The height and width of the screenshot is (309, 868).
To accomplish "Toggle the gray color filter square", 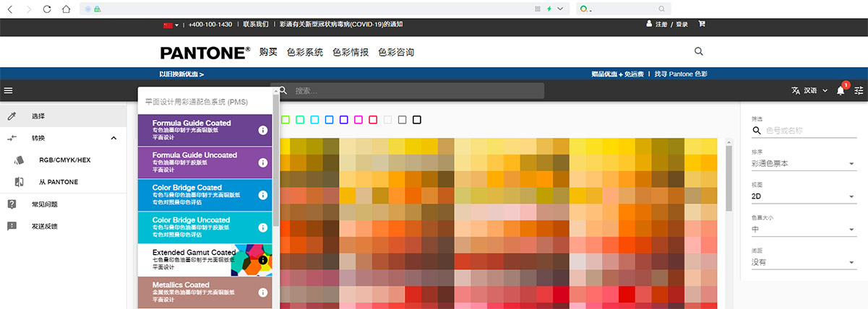I will coord(402,119).
